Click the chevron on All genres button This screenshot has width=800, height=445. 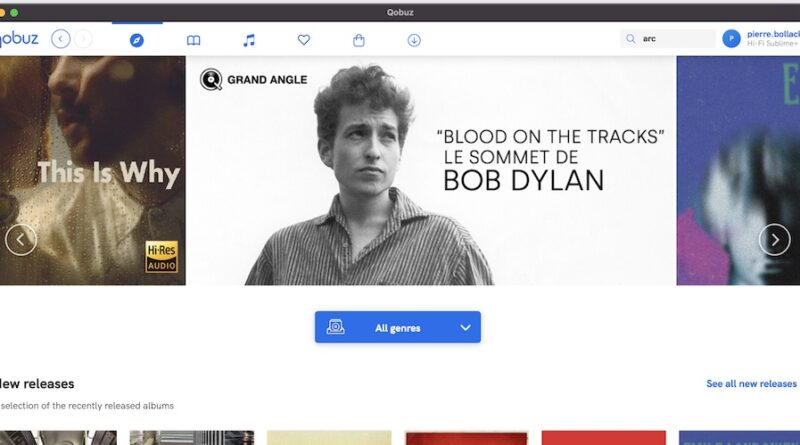pyautogui.click(x=465, y=327)
